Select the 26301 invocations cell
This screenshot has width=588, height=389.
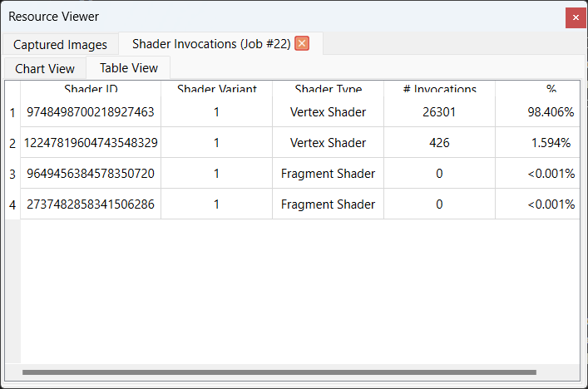point(439,112)
